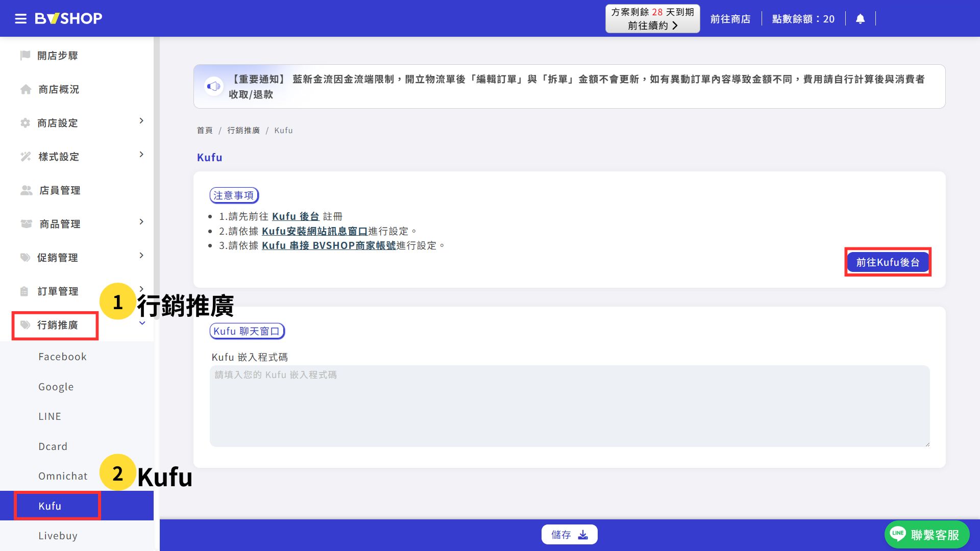Click the box icon beside 商品管理
Screen dimensions: 980x551
[26, 224]
